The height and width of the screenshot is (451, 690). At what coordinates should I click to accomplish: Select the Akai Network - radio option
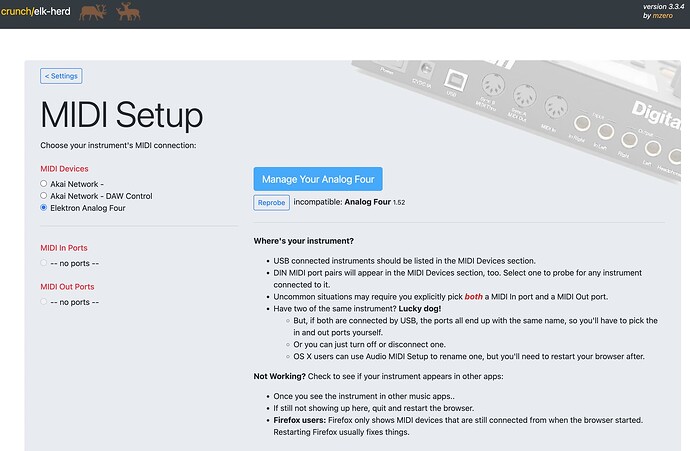click(44, 184)
